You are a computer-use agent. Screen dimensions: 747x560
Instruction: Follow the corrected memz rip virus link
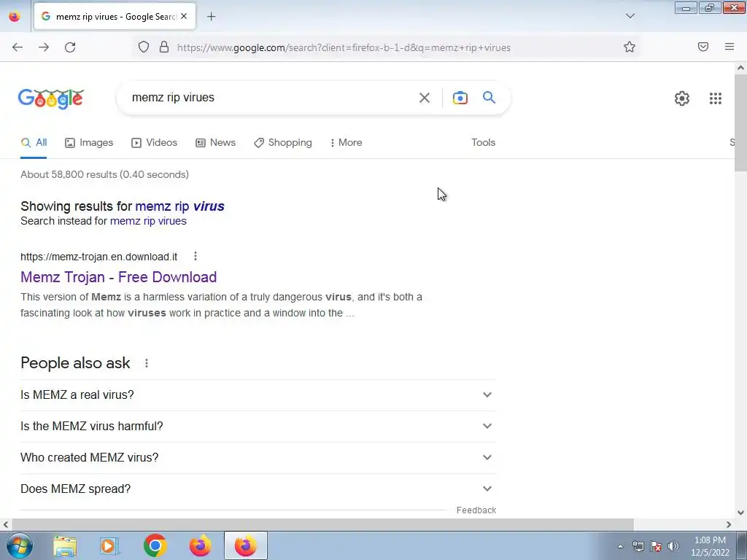[x=179, y=206]
